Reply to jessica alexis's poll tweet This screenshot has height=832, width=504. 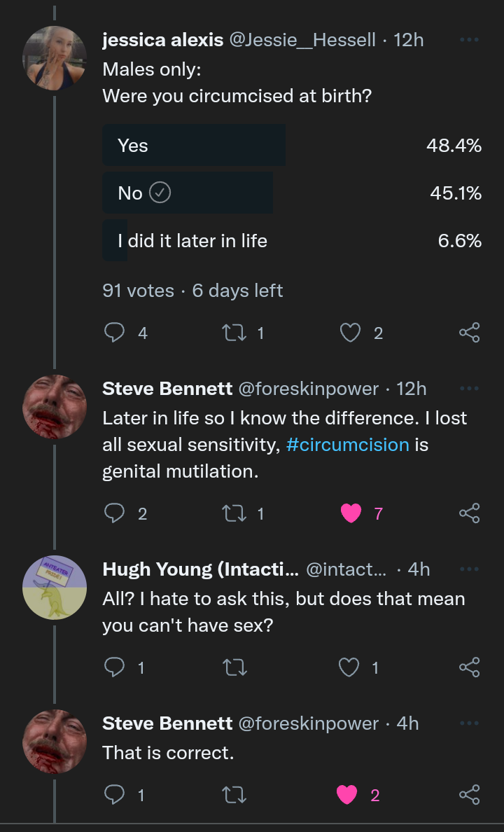(x=113, y=333)
